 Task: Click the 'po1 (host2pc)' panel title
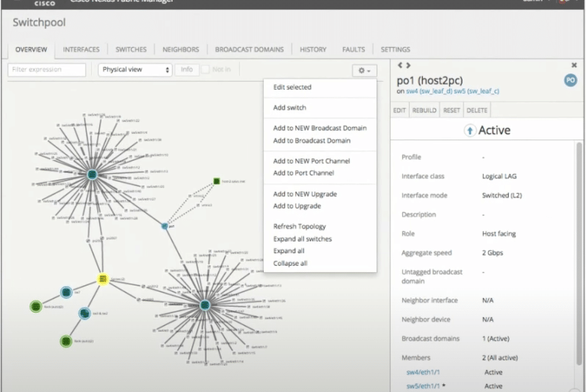coord(430,80)
